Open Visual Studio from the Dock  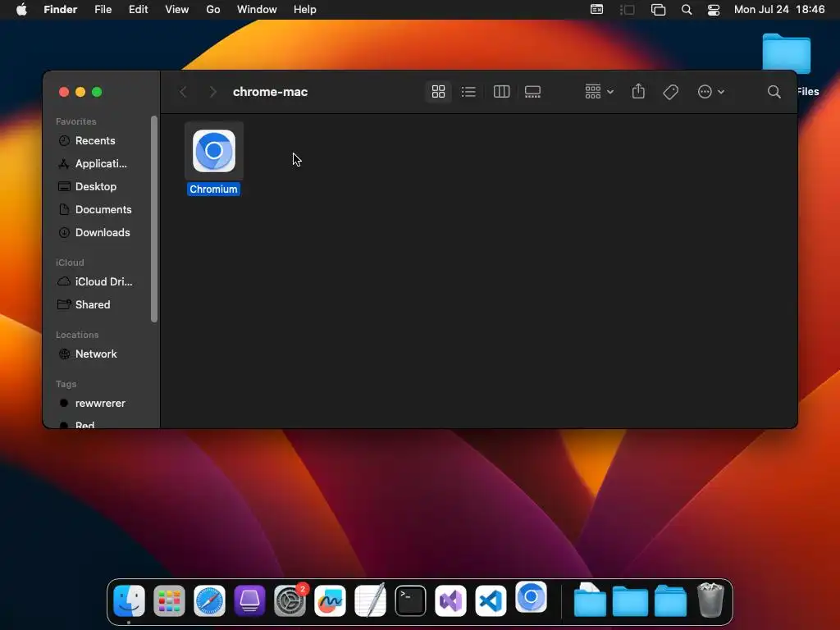point(450,600)
